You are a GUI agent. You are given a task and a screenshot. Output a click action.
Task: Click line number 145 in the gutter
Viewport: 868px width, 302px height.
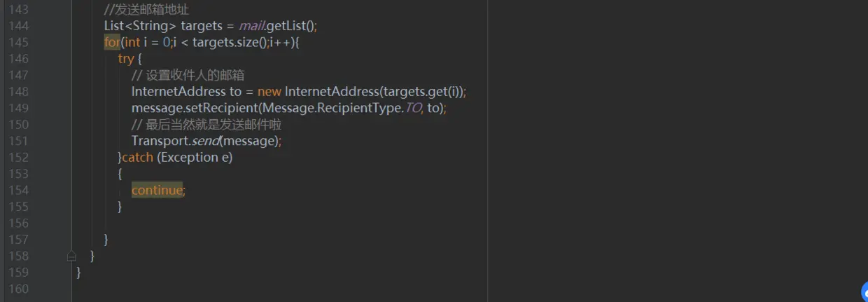click(x=17, y=42)
